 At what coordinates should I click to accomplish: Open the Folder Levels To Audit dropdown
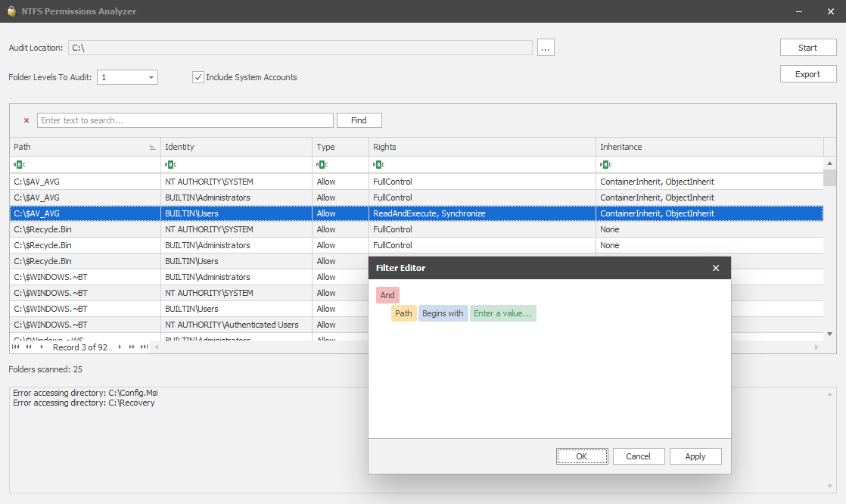[x=151, y=77]
